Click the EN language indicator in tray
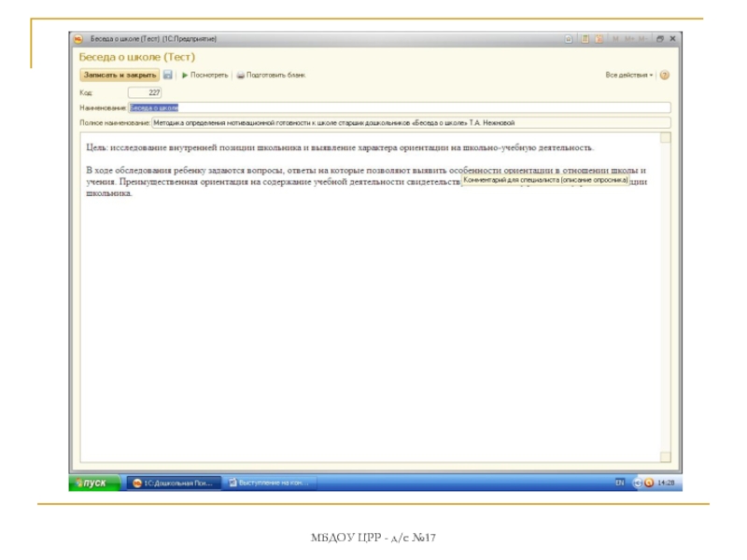 619,483
